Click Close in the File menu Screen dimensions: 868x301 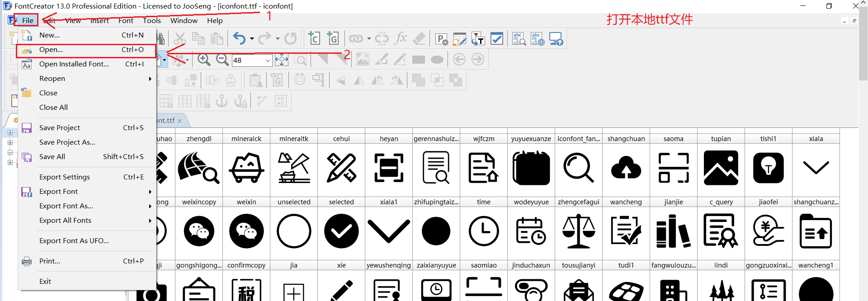coord(87,93)
